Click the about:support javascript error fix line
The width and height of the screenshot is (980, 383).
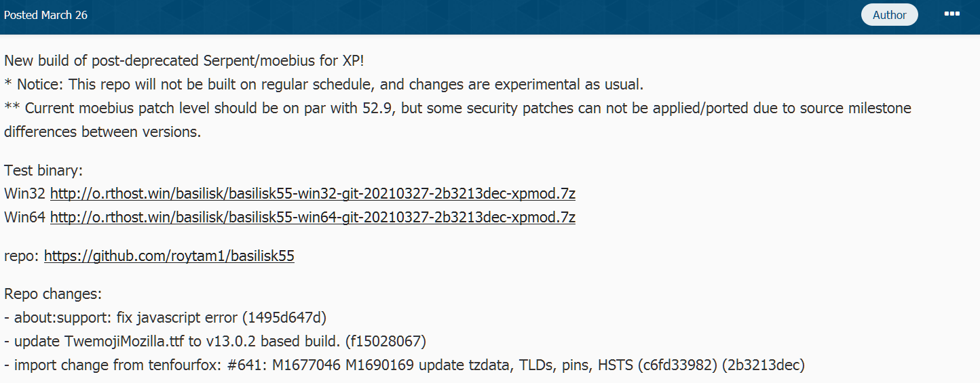click(166, 317)
